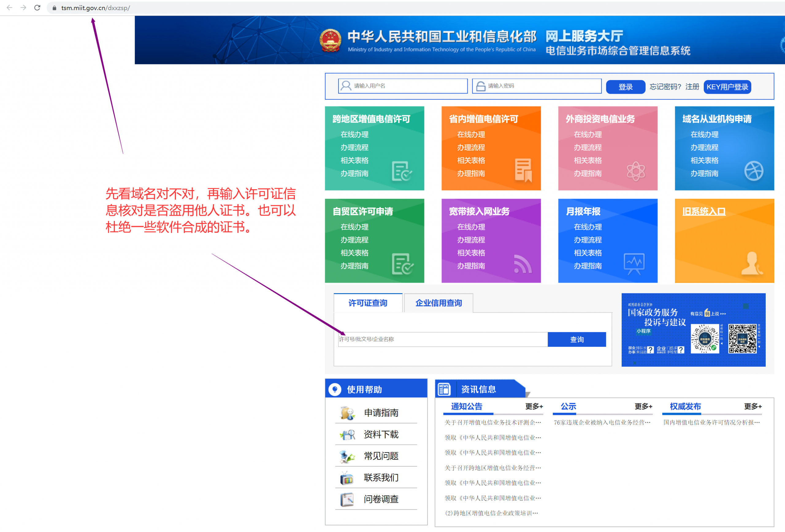Open the 申请指南 help link
Screen dimensions: 785x532
381,413
